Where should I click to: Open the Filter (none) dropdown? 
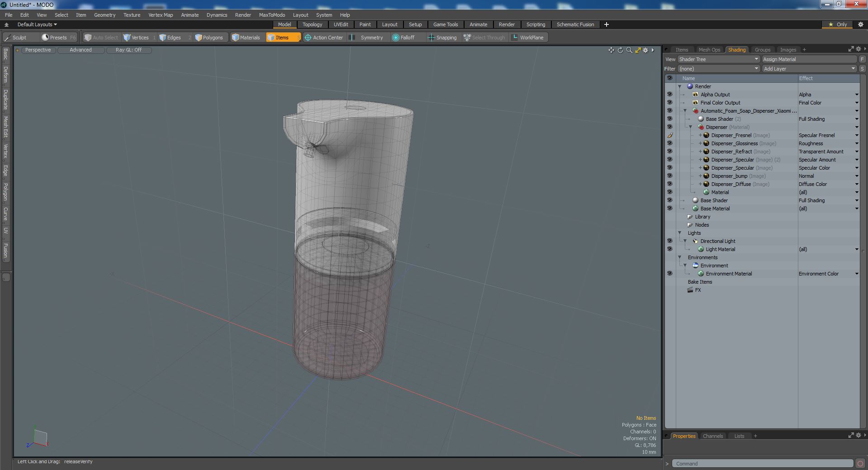coord(718,69)
